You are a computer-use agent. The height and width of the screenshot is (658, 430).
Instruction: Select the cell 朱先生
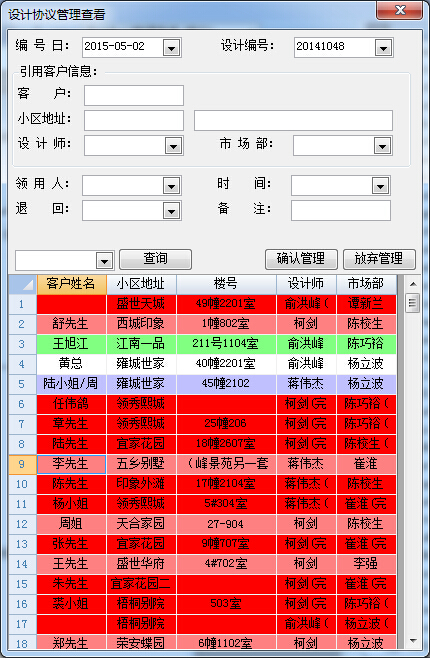(x=71, y=584)
